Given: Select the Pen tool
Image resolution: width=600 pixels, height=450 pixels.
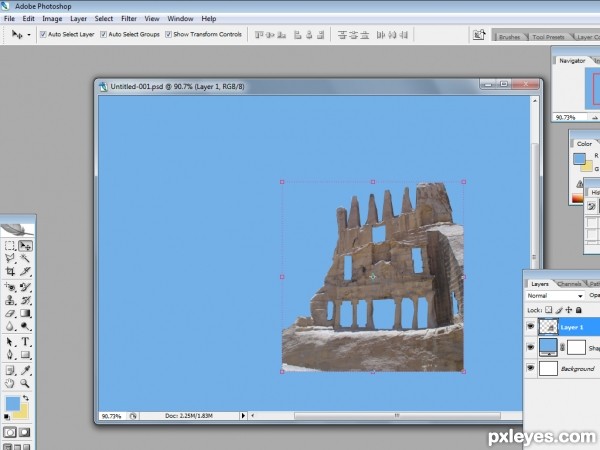Looking at the screenshot, I should coord(10,355).
